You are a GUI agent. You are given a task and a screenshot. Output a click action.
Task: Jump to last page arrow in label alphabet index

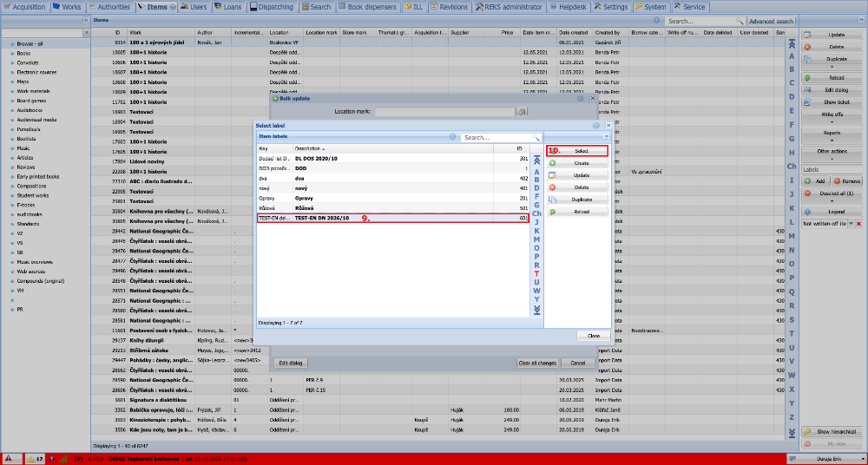tap(536, 310)
